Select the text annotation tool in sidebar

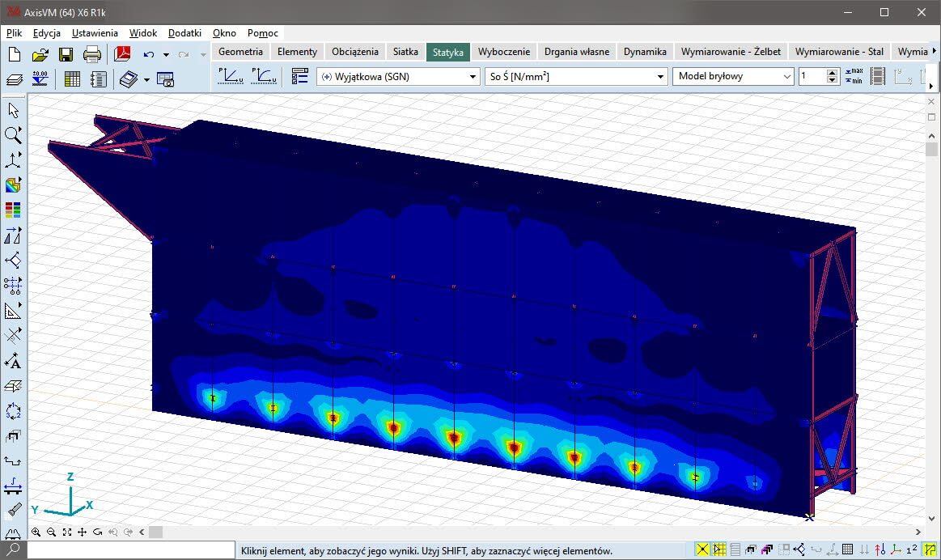click(13, 361)
